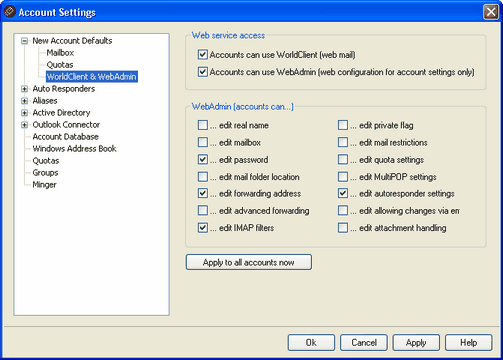Select the Account Database tree item
Screen dimensions: 503x360
pyautogui.click(x=66, y=137)
